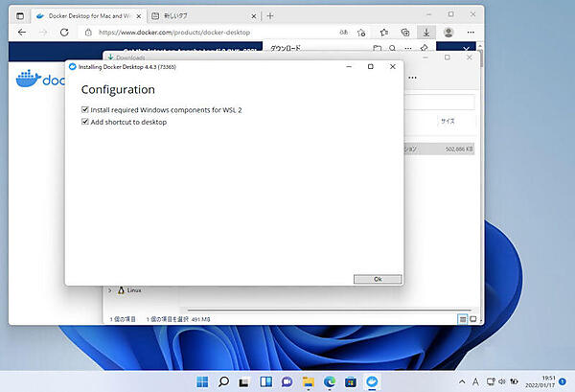The width and height of the screenshot is (575, 392).
Task: Open the clock and date in the taskbar
Action: 539,381
